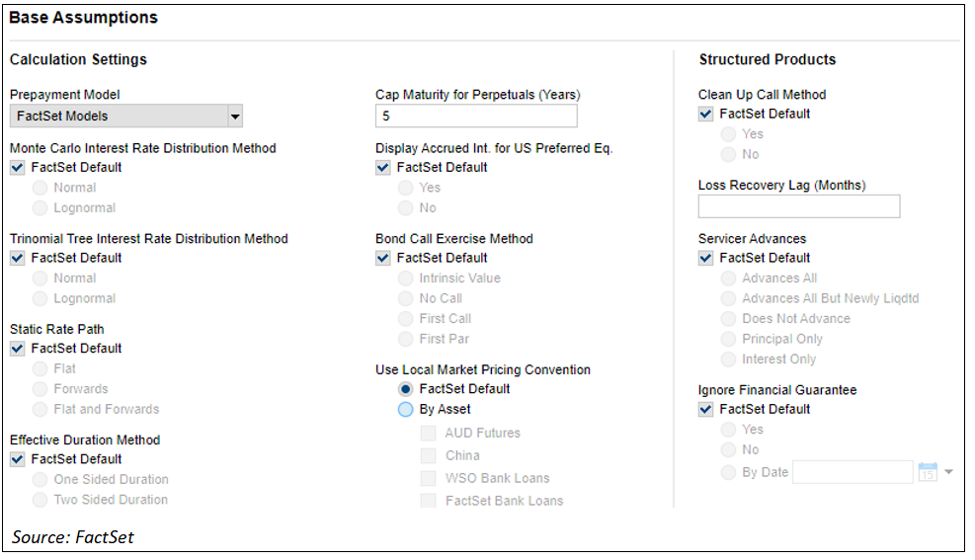This screenshot has height=560, width=975.
Task: Uncheck FactSet Default under Trinomial Tree method
Action: click(x=18, y=258)
